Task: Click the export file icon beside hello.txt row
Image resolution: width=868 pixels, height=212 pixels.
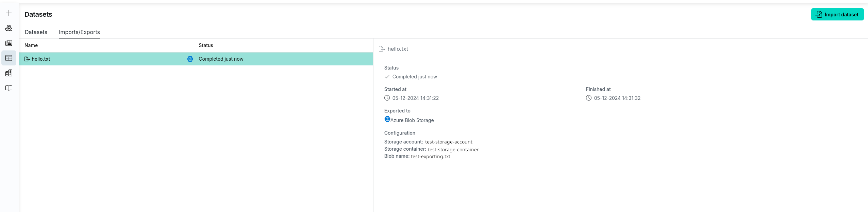Action: click(x=27, y=59)
